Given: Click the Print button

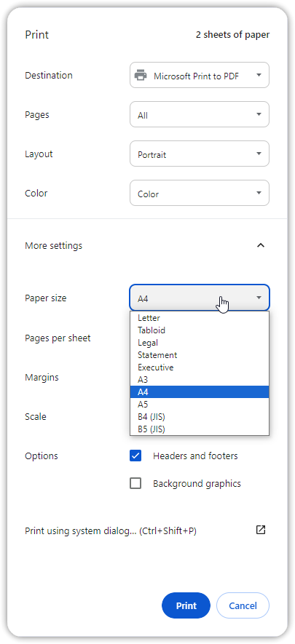Looking at the screenshot, I should coord(186,605).
